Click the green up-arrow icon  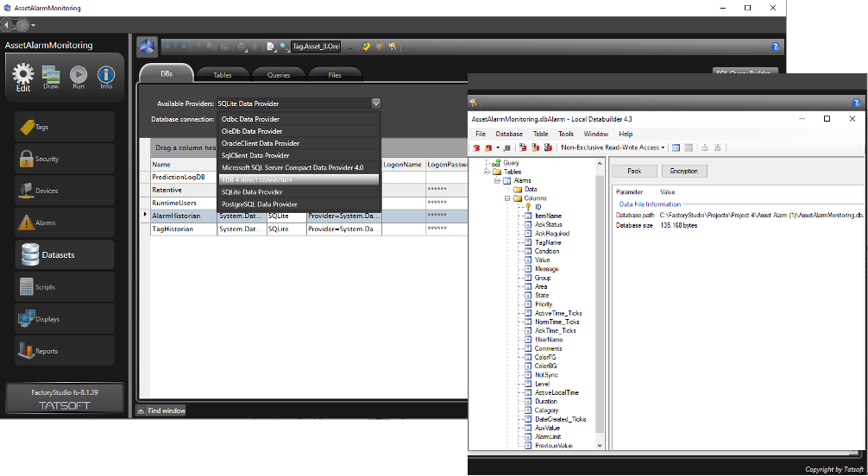pyautogui.click(x=254, y=47)
